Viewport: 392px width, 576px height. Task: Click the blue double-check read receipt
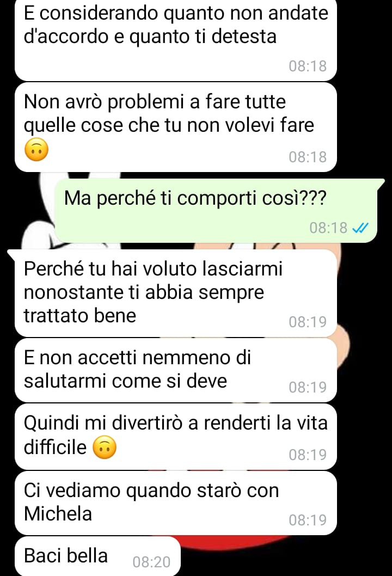360,228
